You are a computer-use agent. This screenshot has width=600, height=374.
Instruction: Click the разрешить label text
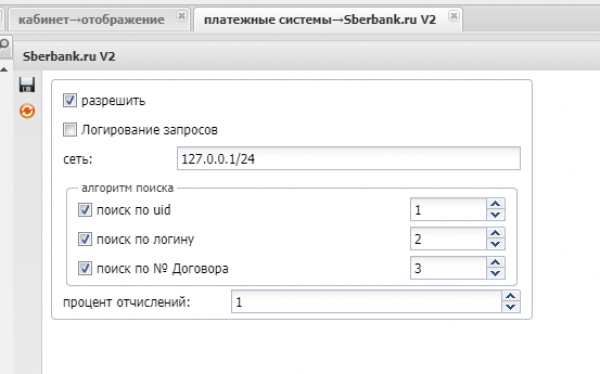click(113, 101)
